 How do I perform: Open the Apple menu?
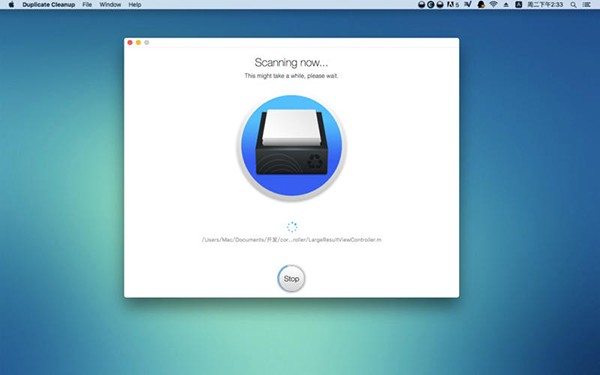point(11,5)
